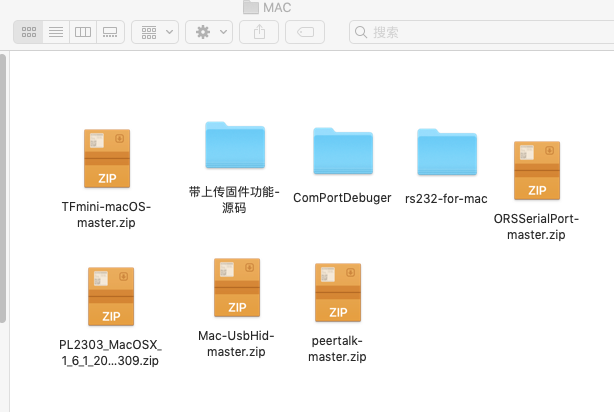This screenshot has width=614, height=412.
Task: Click the magnifier icon in search box
Action: pos(361,32)
